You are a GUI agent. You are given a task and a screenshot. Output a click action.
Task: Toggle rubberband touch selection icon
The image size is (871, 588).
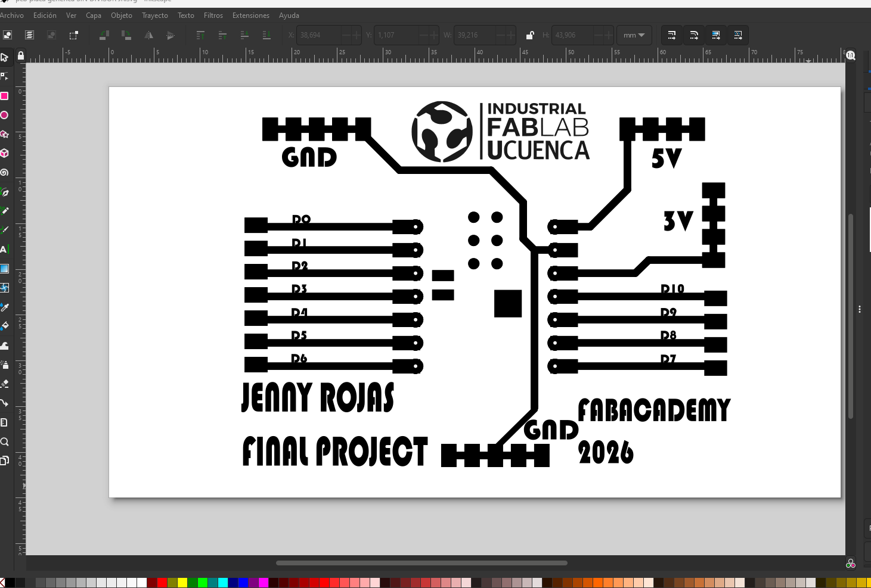coord(74,35)
